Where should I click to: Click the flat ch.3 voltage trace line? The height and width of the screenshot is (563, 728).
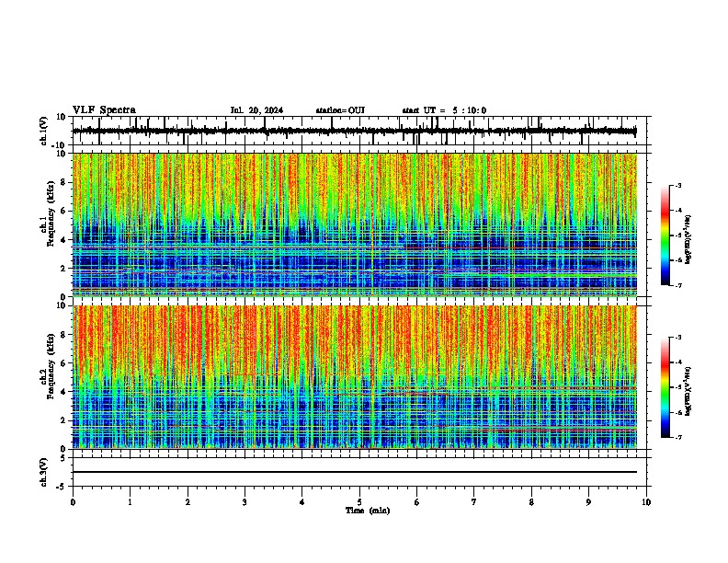[354, 472]
